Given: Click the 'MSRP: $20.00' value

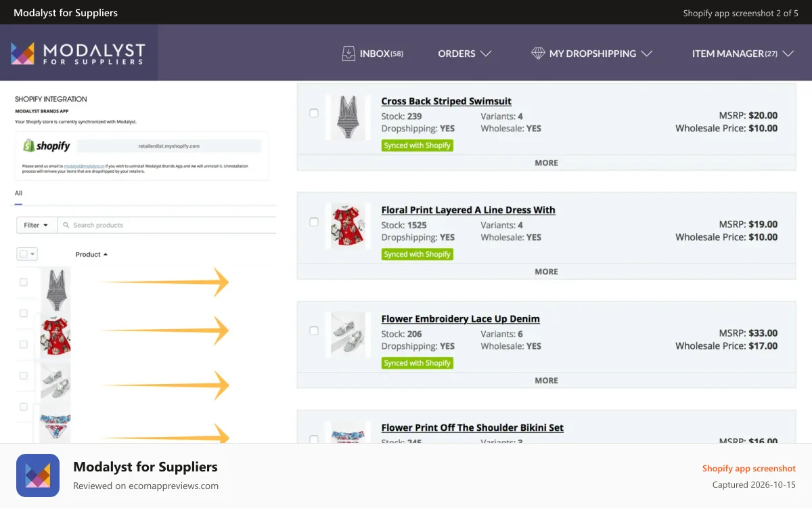Looking at the screenshot, I should (x=748, y=115).
